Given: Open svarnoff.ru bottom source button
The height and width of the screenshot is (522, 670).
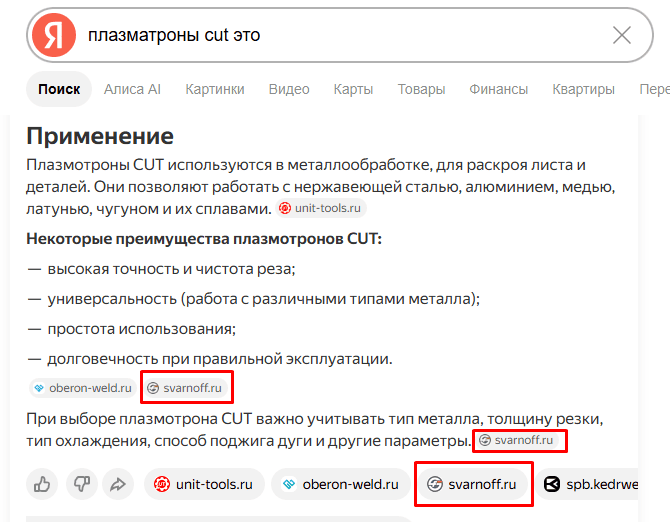Looking at the screenshot, I should (473, 484).
